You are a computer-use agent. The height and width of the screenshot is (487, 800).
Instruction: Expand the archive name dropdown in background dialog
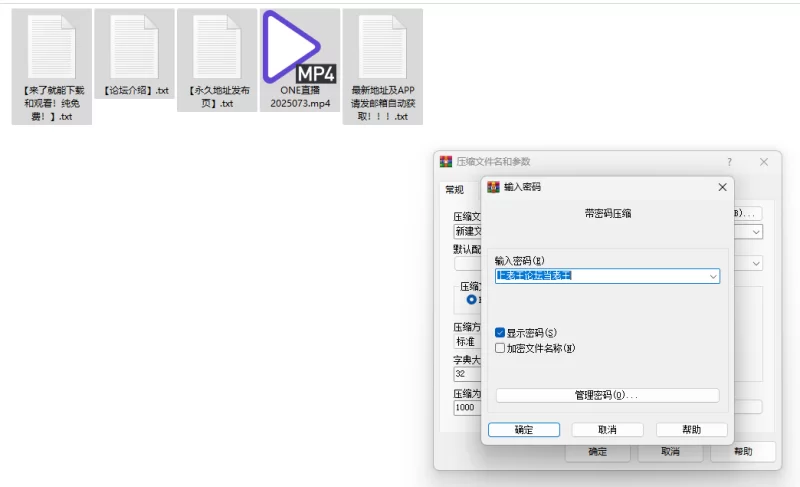coord(756,232)
